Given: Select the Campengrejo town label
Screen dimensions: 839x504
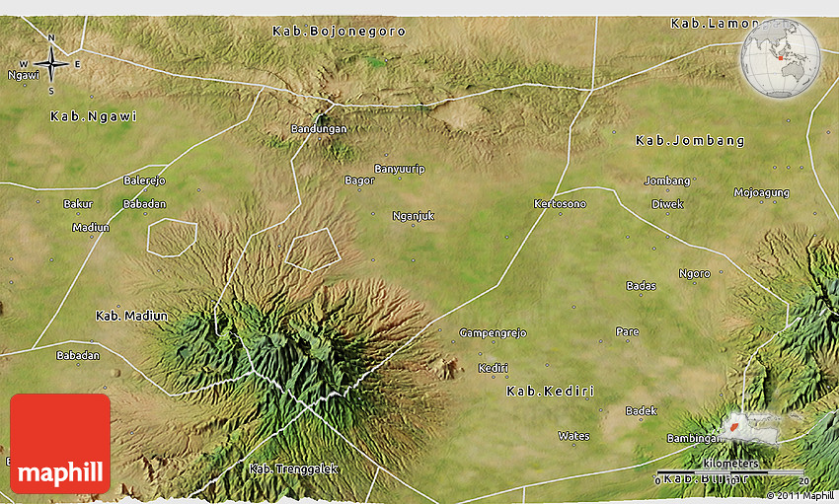Looking at the screenshot, I should point(493,333).
